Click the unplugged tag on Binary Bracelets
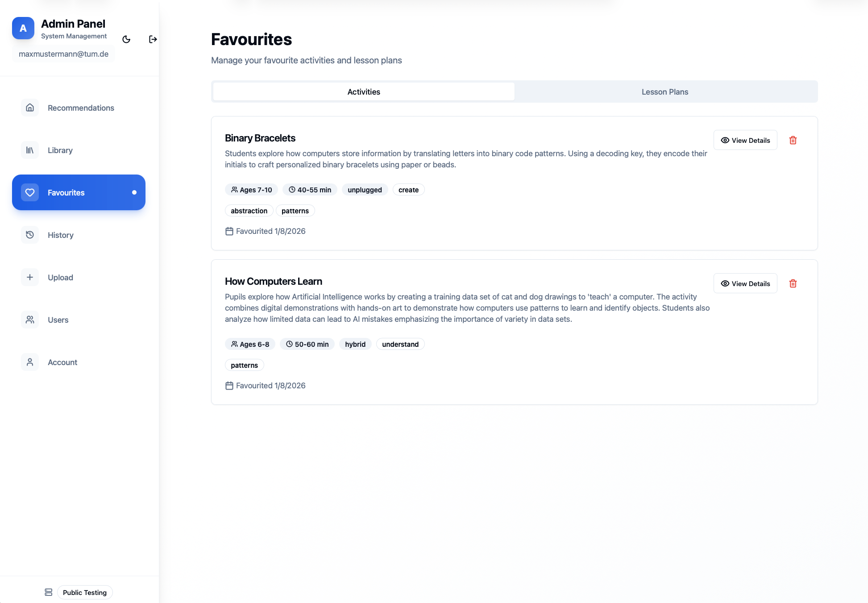 (x=365, y=190)
